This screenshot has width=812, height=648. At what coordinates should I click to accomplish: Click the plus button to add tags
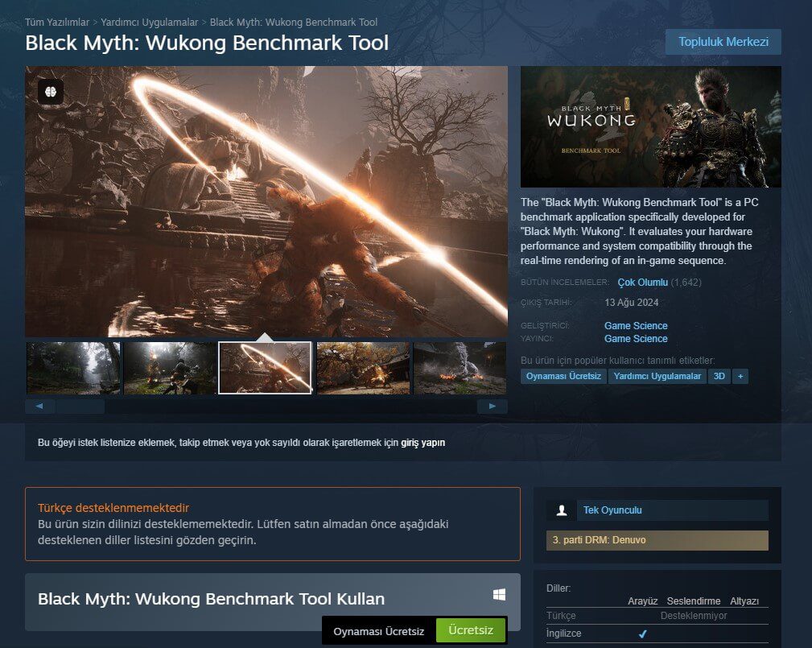740,376
